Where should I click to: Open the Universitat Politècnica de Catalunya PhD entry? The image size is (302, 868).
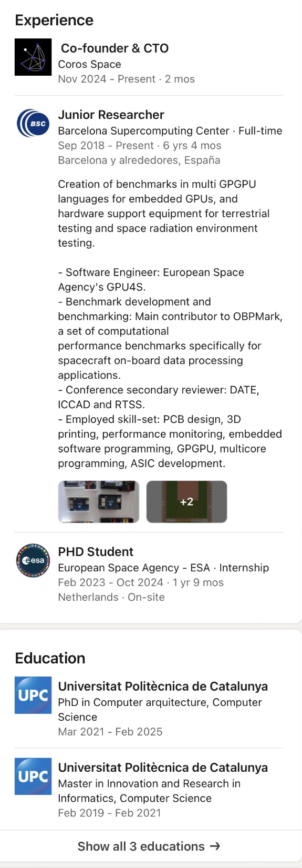coord(163,687)
